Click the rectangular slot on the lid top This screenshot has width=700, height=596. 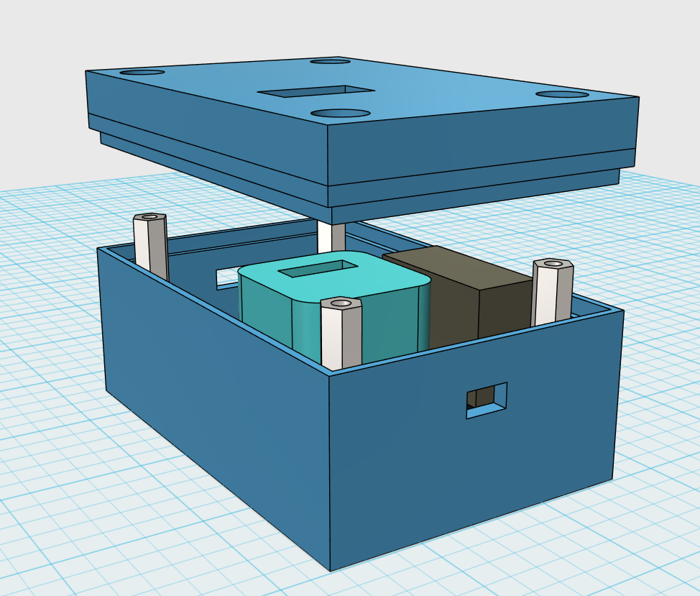316,91
